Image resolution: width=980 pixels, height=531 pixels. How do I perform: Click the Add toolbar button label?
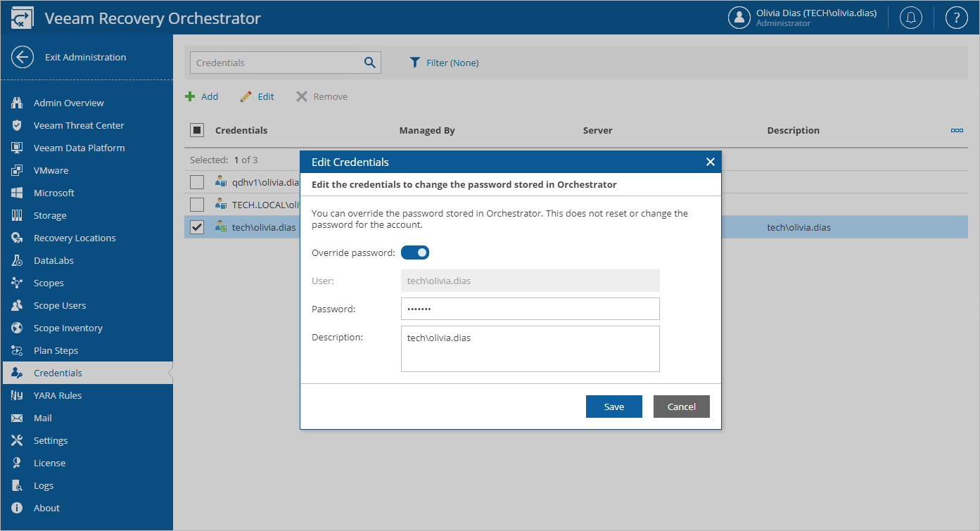tap(210, 96)
